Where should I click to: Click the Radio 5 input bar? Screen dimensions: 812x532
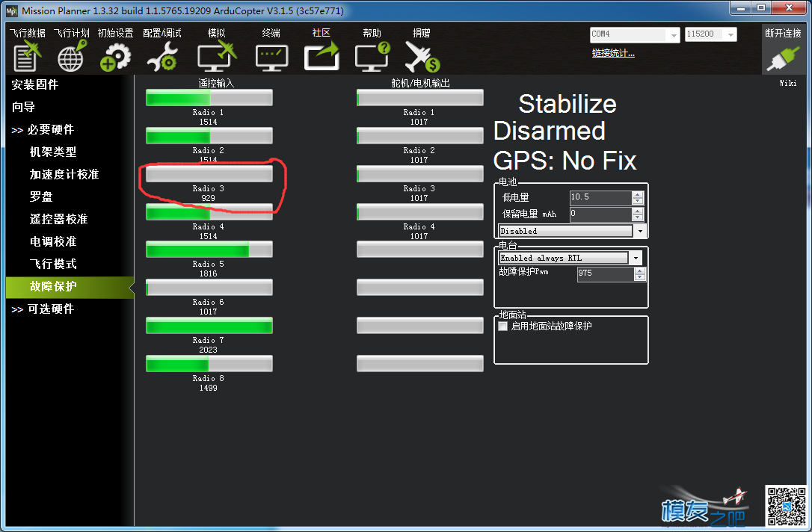(x=209, y=250)
